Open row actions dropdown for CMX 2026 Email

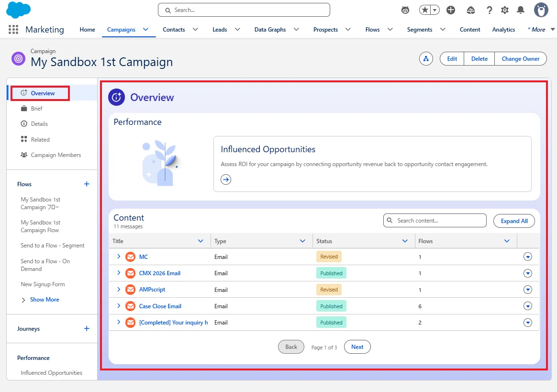pos(527,273)
